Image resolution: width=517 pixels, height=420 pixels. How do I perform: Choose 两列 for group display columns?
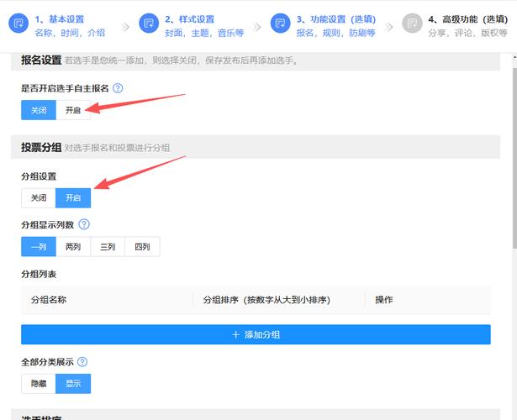[73, 246]
